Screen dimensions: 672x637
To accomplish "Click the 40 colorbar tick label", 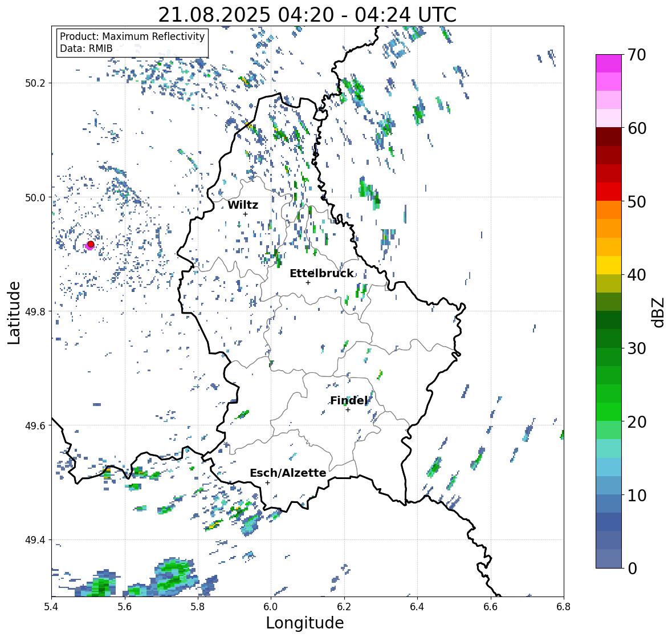I will pyautogui.click(x=637, y=275).
